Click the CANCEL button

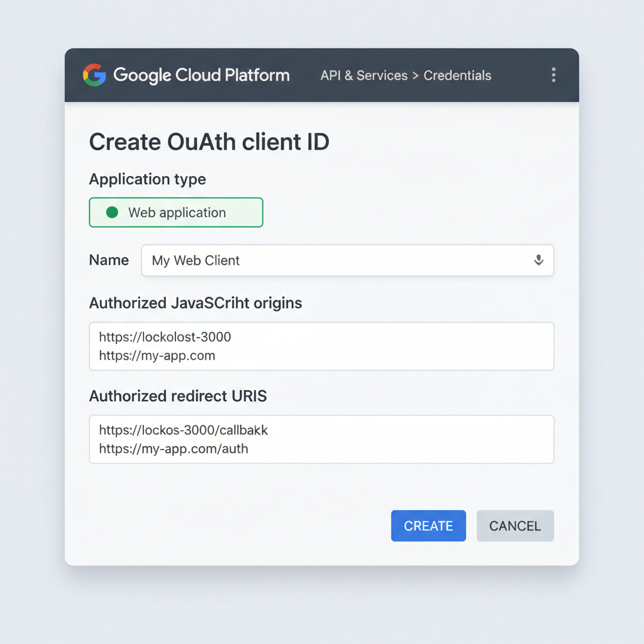[x=515, y=526]
